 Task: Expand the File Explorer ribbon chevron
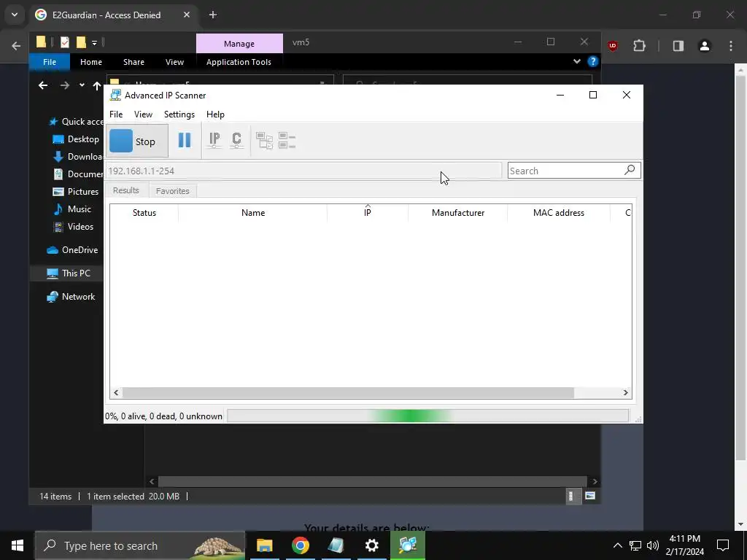point(577,61)
